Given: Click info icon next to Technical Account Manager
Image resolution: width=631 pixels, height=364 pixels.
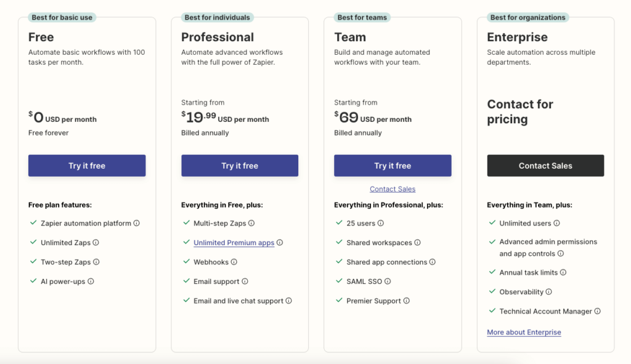Looking at the screenshot, I should coord(598,311).
